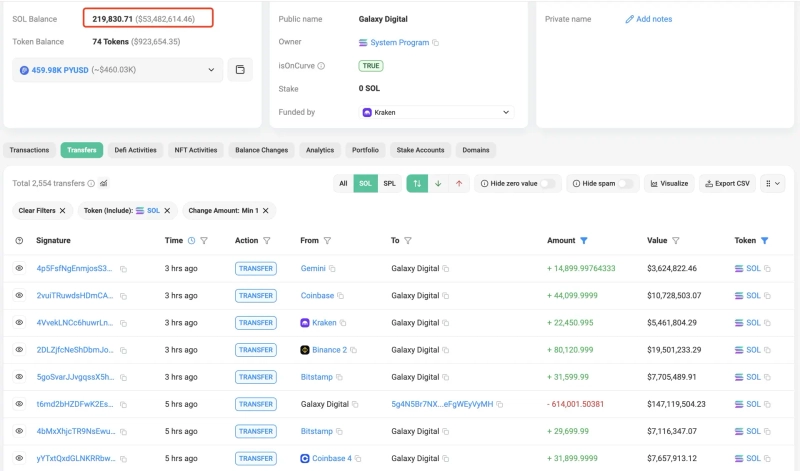Show only incoming transfers with green down arrow
Image resolution: width=800 pixels, height=471 pixels.
pos(438,184)
